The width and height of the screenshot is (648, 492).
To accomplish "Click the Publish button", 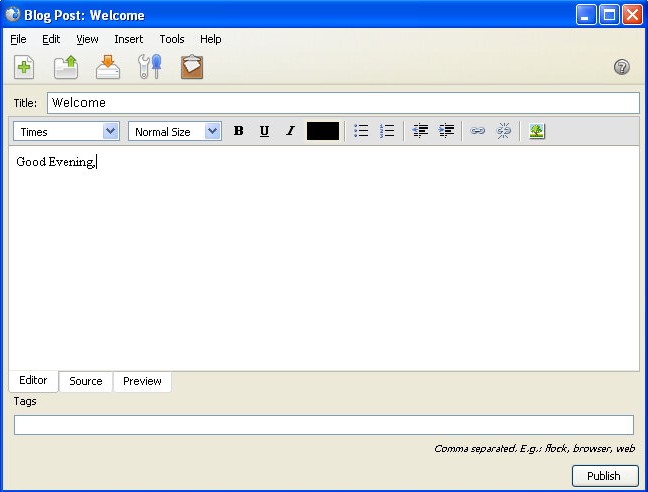I will 604,476.
